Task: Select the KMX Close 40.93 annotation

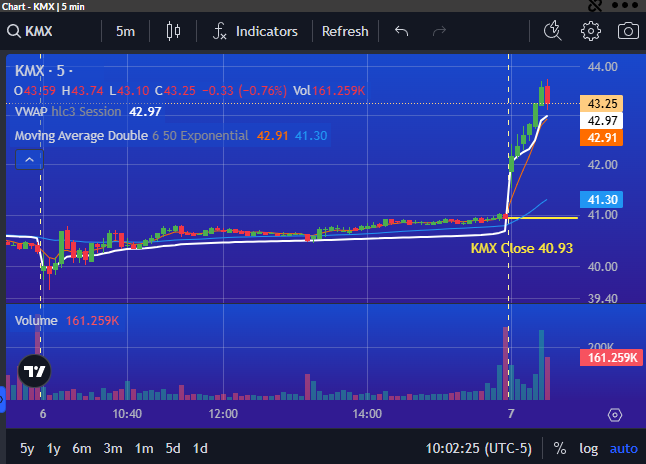Action: [522, 248]
